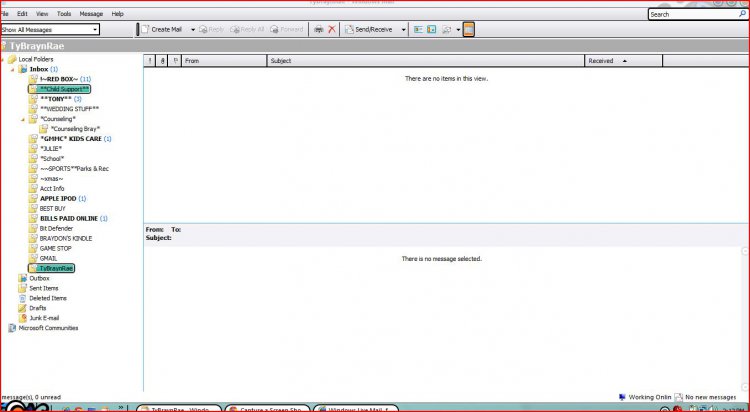Collapse the *Counseling* folder tree

[x=23, y=119]
